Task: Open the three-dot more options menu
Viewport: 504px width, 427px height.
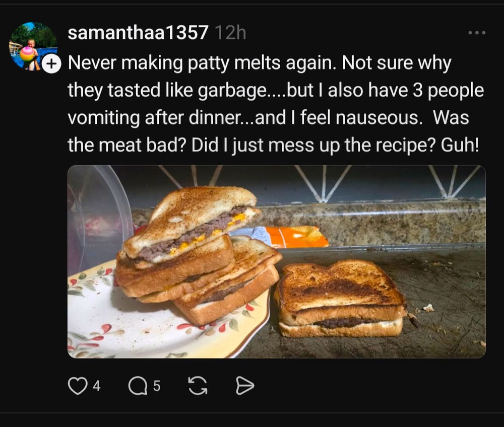Action: (477, 33)
